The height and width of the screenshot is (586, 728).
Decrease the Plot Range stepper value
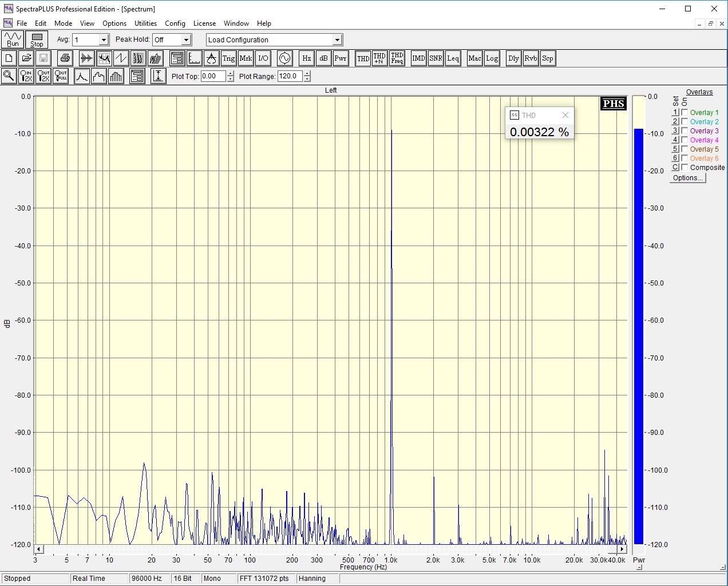(307, 79)
